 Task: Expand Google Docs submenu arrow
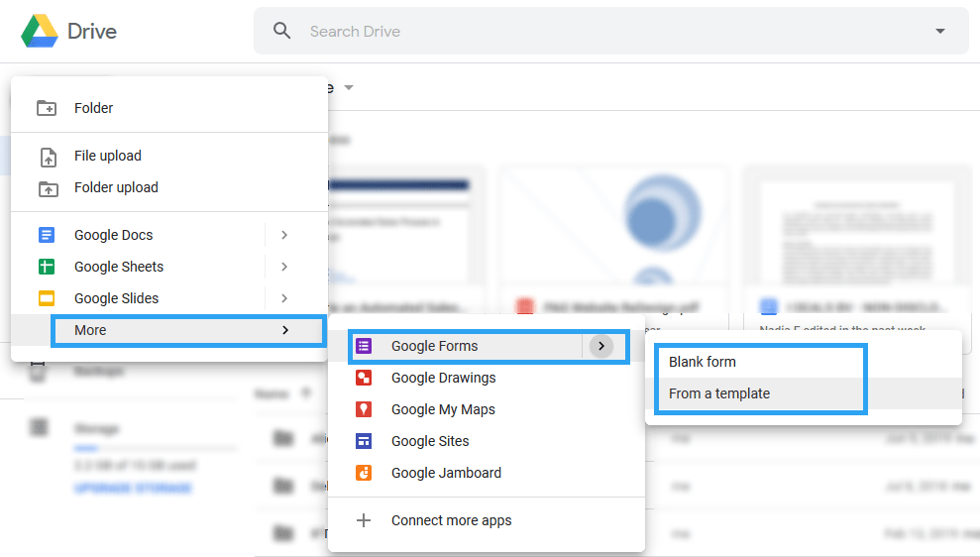click(x=284, y=235)
